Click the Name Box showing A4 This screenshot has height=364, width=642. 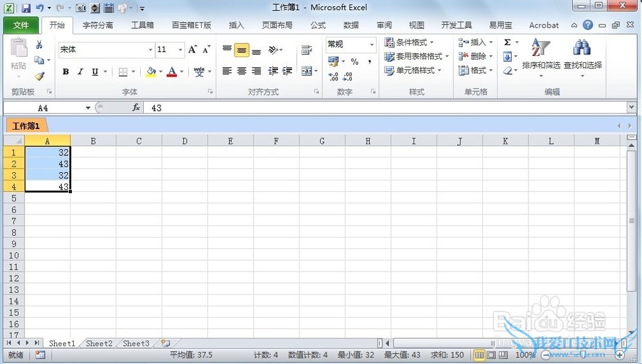pyautogui.click(x=43, y=108)
